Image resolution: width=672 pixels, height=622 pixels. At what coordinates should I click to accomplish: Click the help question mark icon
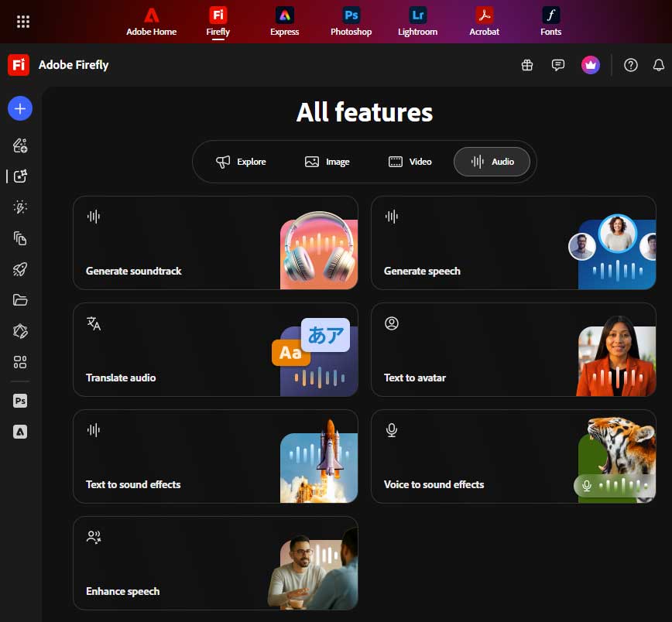point(631,65)
